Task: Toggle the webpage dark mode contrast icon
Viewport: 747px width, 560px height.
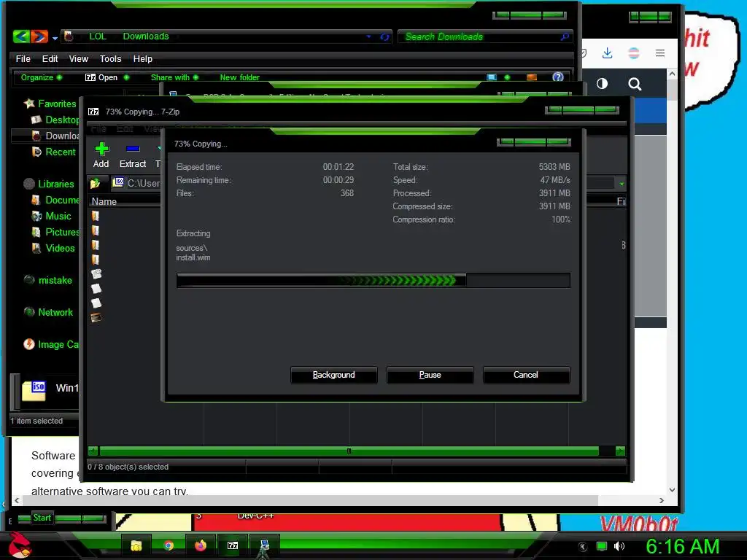Action: click(x=602, y=84)
